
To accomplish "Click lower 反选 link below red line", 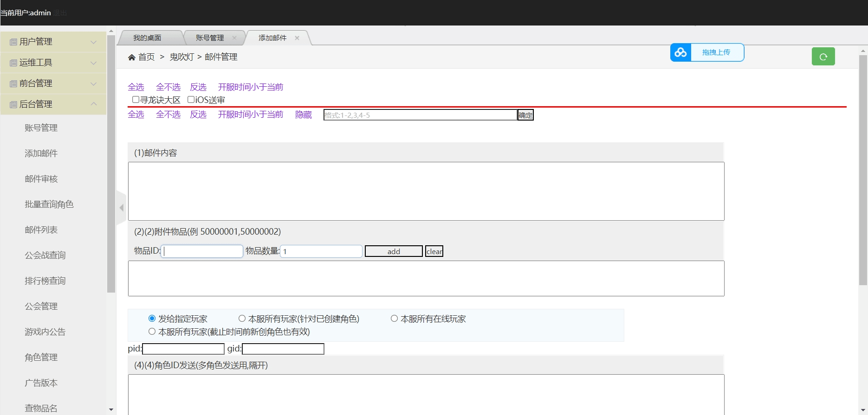I will [x=198, y=115].
